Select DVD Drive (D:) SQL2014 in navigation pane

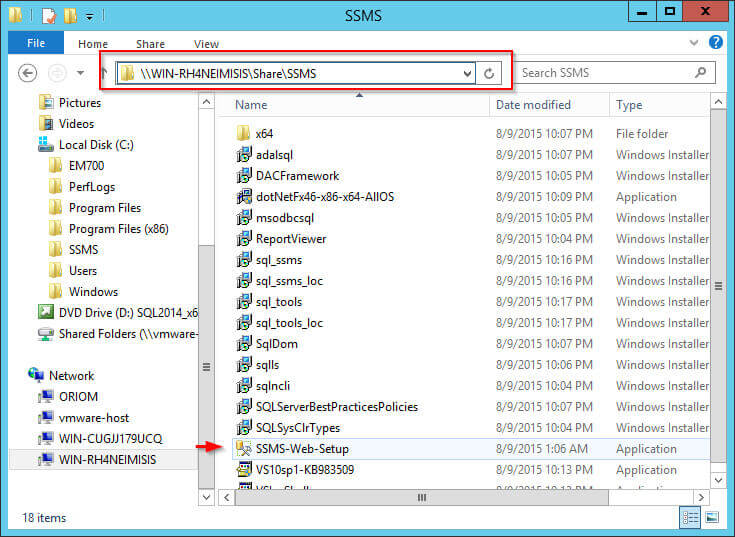pos(128,313)
